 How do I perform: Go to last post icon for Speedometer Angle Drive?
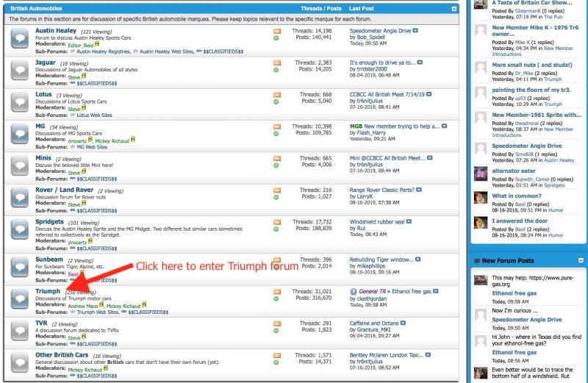[415, 30]
